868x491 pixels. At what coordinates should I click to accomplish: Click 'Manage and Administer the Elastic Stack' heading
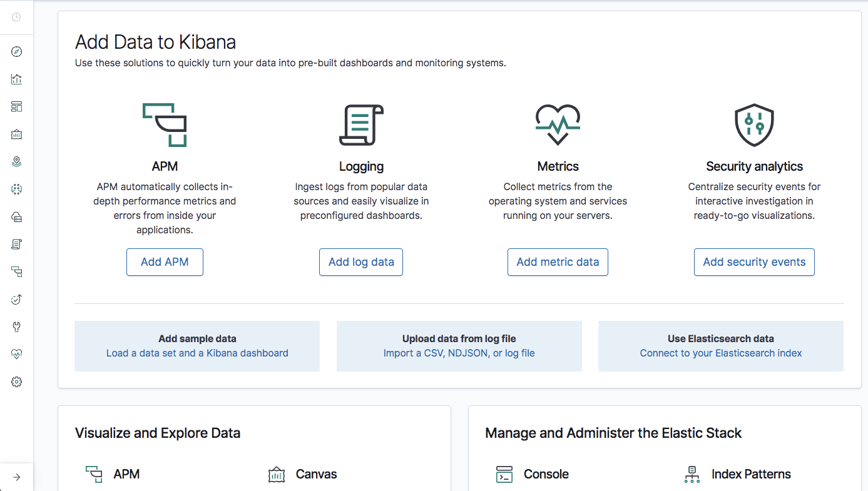(613, 433)
